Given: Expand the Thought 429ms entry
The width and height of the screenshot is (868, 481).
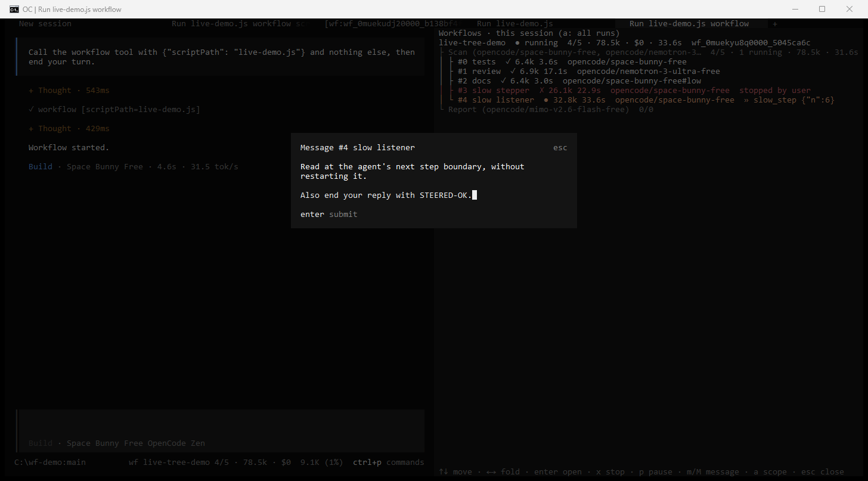Looking at the screenshot, I should (69, 129).
